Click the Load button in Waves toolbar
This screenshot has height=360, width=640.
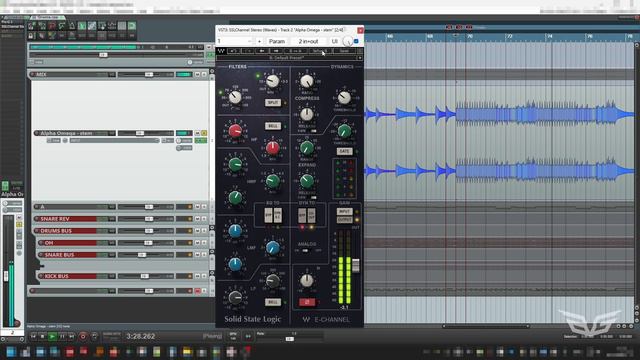320,51
